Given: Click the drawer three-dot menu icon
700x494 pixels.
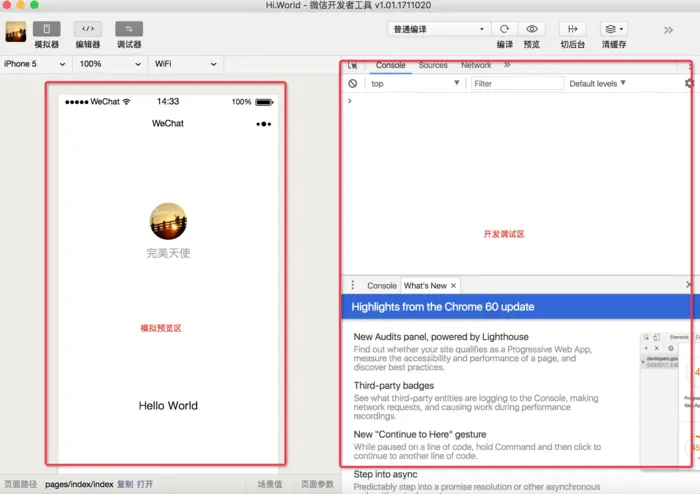Looking at the screenshot, I should (353, 285).
